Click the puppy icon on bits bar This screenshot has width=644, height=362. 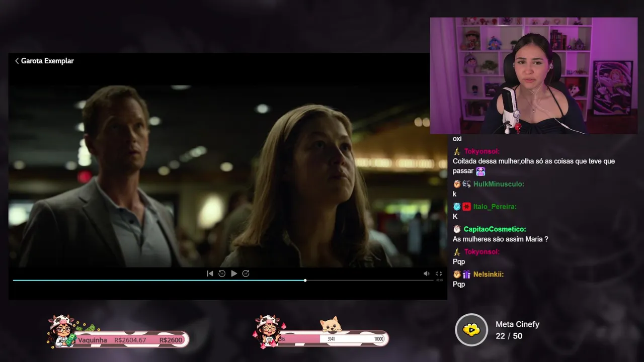pos(331,325)
